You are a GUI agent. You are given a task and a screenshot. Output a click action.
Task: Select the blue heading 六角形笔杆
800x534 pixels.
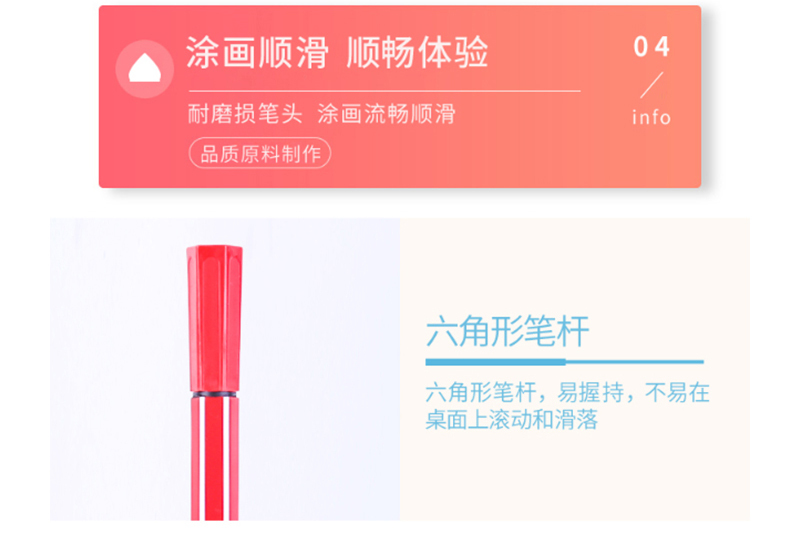[x=508, y=332]
